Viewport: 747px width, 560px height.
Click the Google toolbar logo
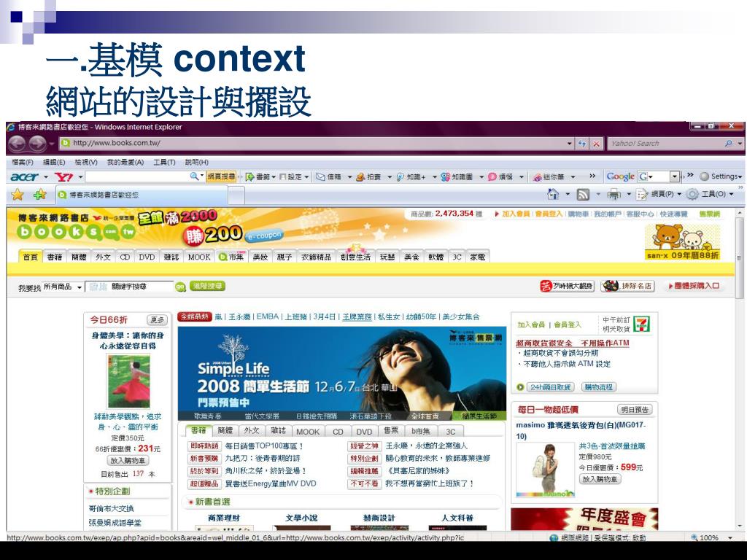pyautogui.click(x=620, y=176)
